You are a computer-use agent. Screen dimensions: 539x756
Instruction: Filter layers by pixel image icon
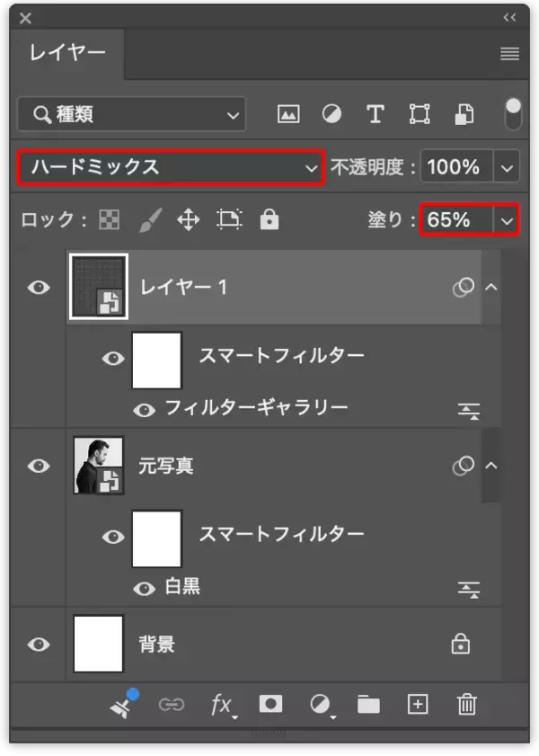point(288,114)
